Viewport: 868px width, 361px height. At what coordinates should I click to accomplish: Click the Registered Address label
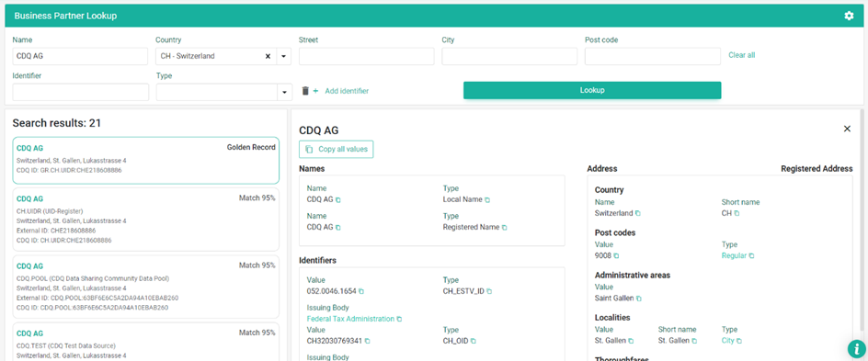(817, 169)
